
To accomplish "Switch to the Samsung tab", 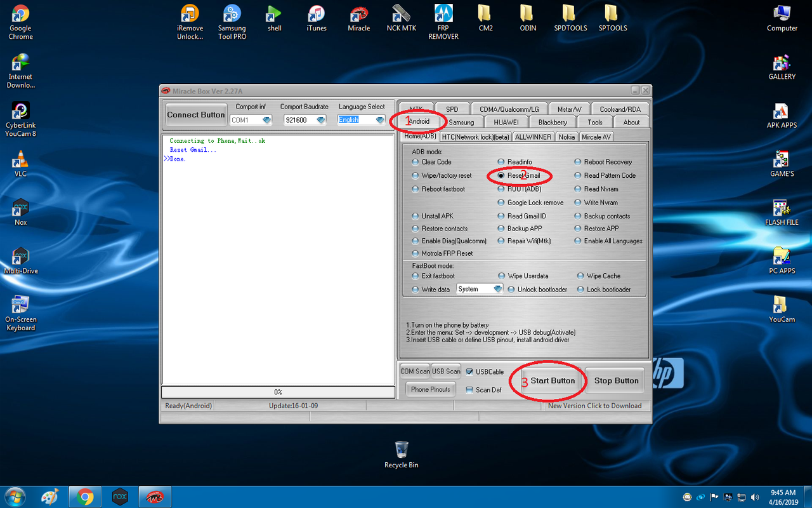I will point(461,122).
